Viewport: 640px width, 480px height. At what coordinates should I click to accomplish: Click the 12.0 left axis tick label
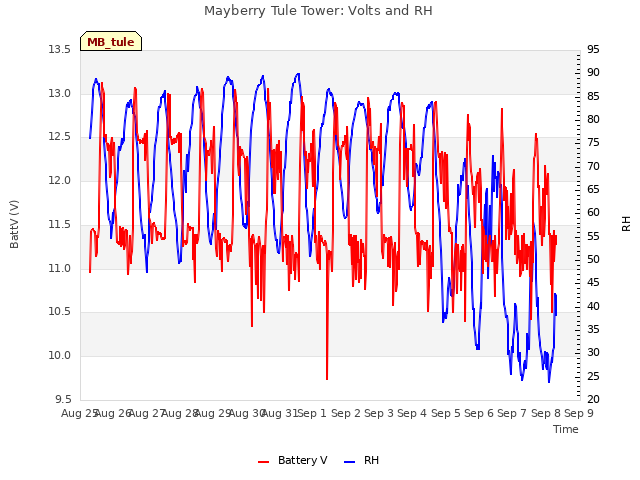pos(60,180)
